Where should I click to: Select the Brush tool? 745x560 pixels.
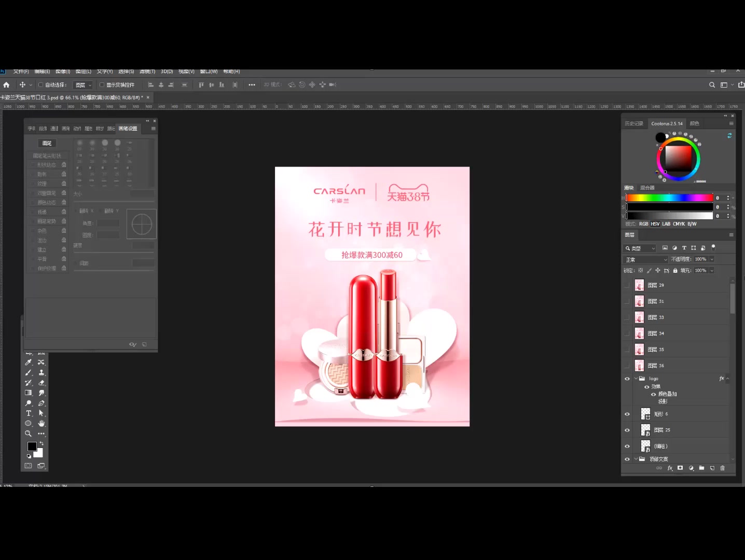coord(29,373)
